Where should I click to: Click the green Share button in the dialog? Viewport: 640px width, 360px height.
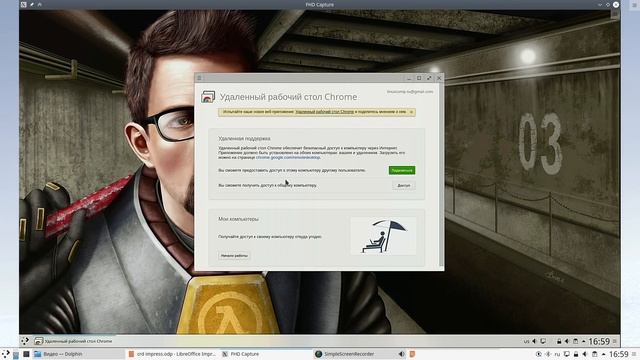402,170
